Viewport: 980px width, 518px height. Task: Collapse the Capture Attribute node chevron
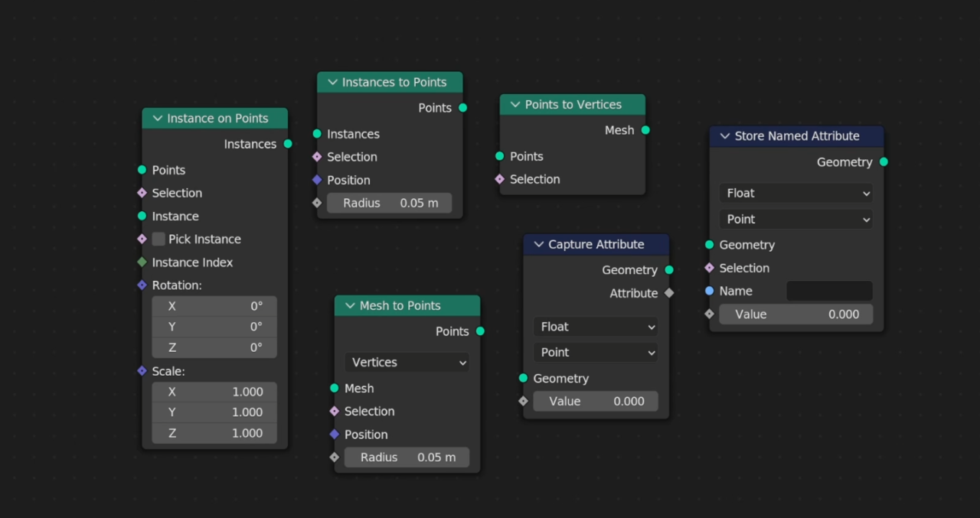[x=539, y=245]
